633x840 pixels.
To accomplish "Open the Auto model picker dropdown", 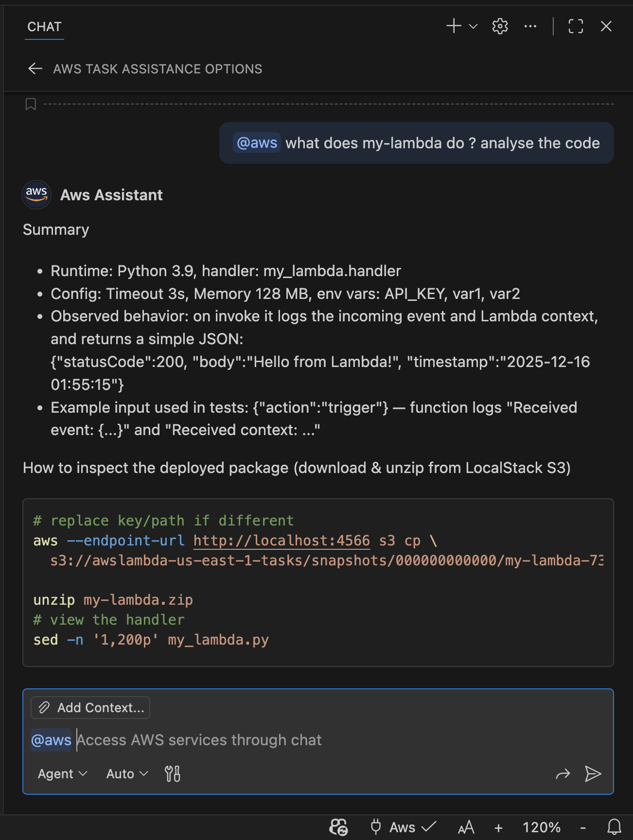I will [127, 773].
